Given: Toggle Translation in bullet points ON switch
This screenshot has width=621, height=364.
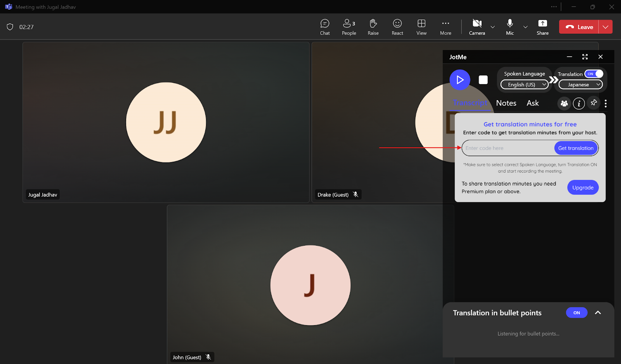Looking at the screenshot, I should (577, 313).
